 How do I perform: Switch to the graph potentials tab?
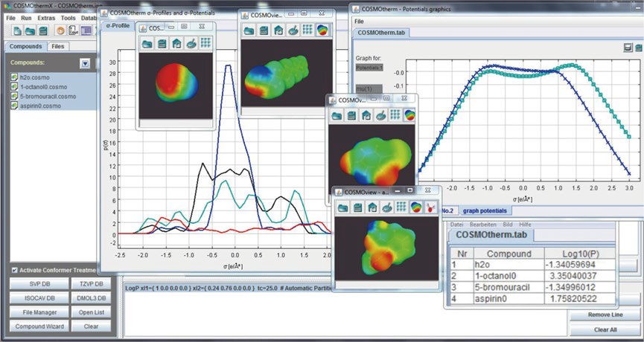click(x=485, y=211)
